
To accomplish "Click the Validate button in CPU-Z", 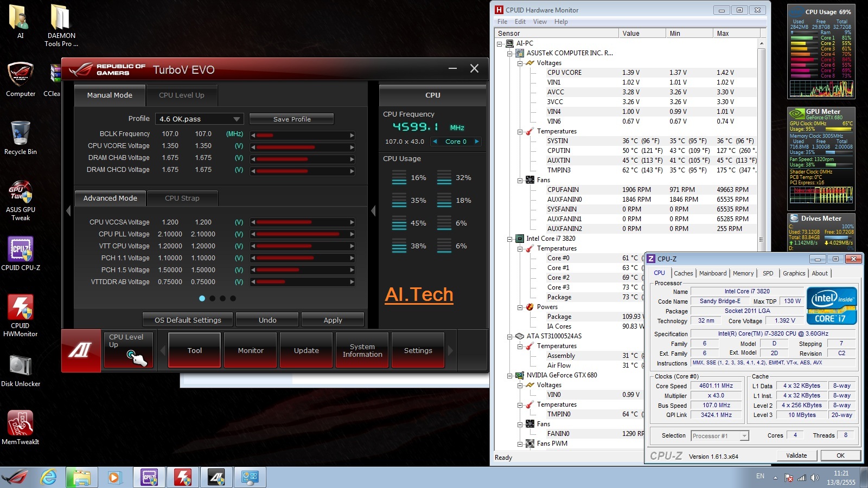I will [x=796, y=455].
